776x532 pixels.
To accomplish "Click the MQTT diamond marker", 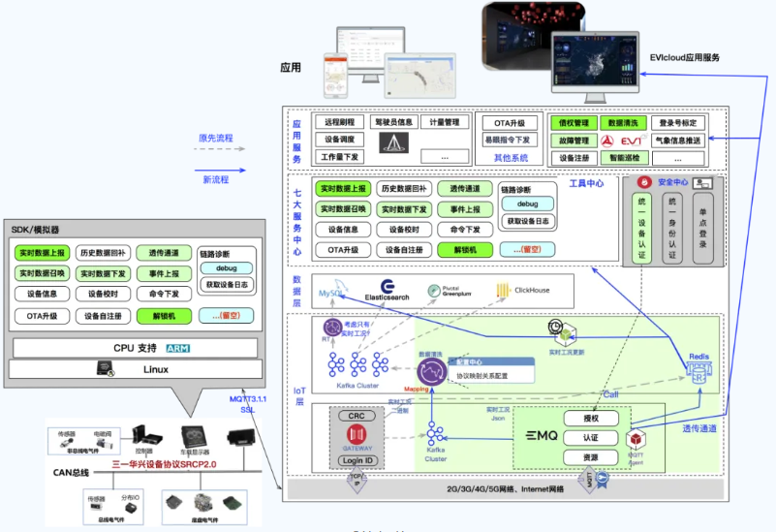I will 589,479.
